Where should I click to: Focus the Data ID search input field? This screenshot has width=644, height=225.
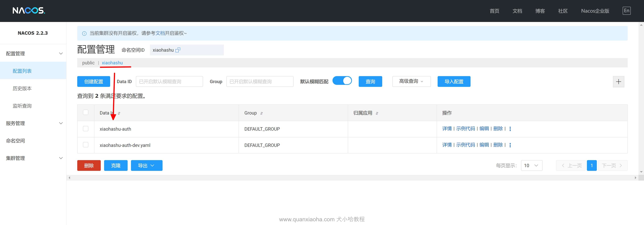pos(169,82)
